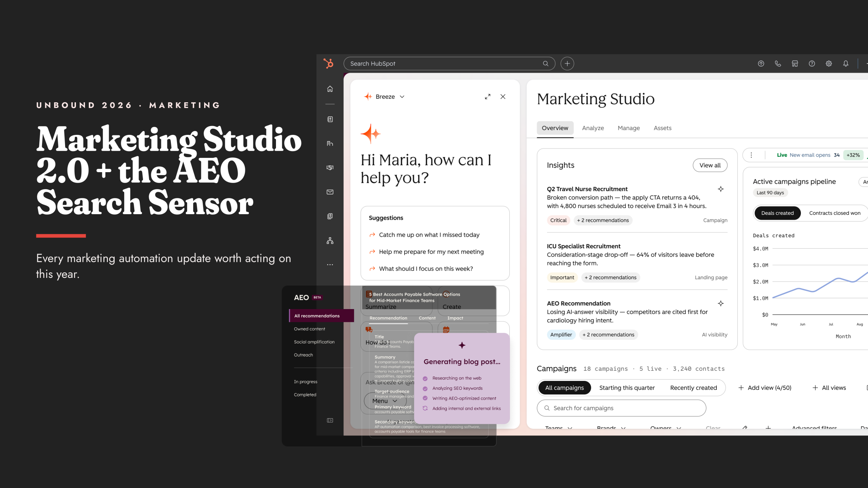The width and height of the screenshot is (868, 488).
Task: Open the handshake sales sidebar icon
Action: (x=330, y=167)
